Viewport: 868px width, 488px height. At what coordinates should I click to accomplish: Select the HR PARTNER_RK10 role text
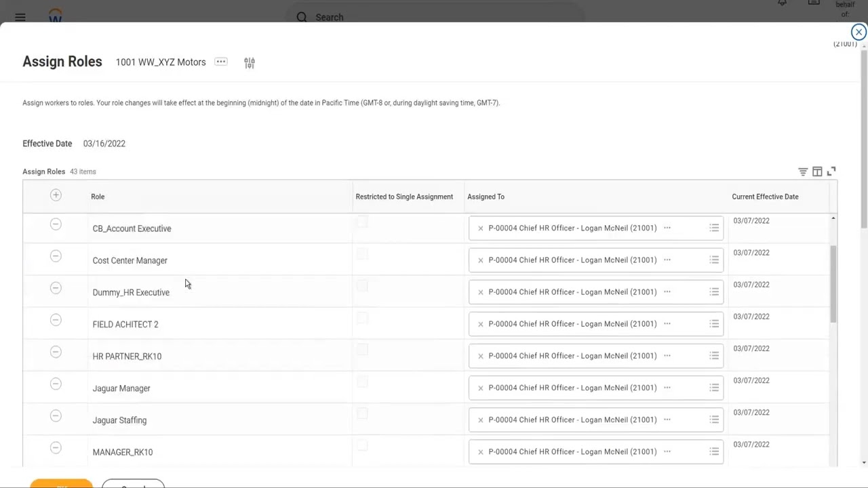tap(127, 357)
